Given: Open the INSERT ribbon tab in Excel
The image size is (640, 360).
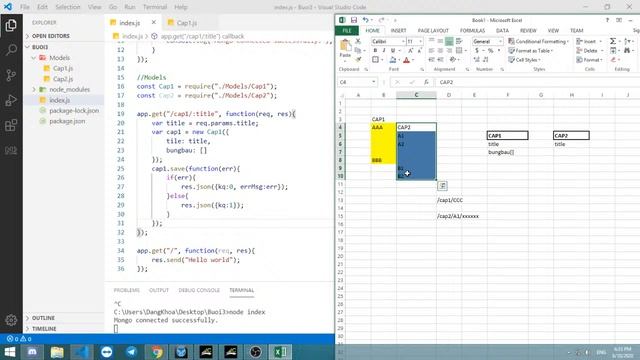Looking at the screenshot, I should [398, 31].
